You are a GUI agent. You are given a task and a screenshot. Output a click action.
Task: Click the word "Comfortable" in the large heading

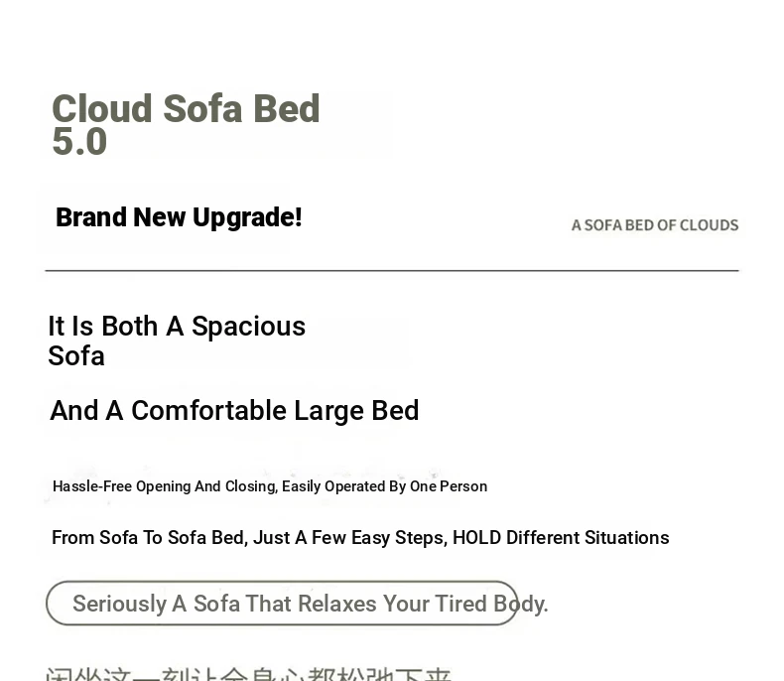(x=208, y=411)
